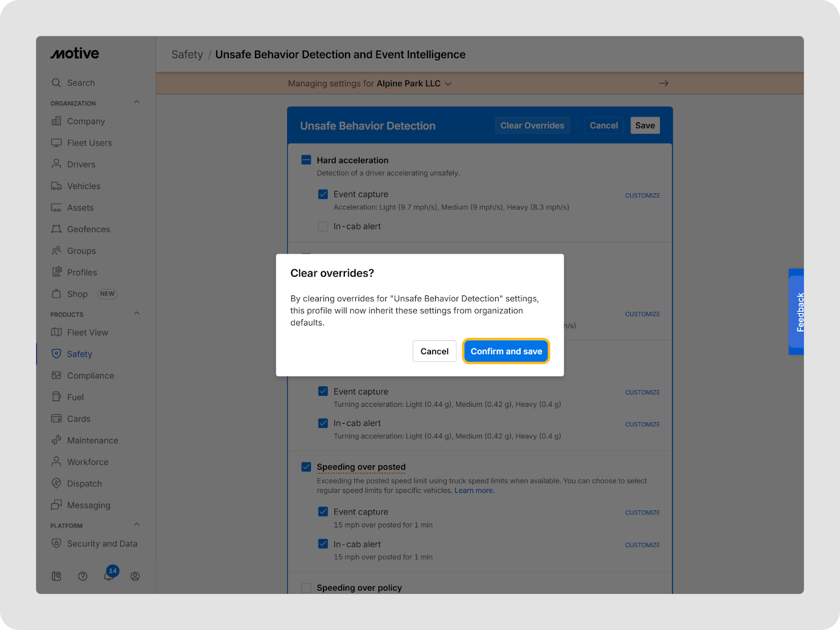Click the notifications bell icon
840x630 pixels.
109,576
